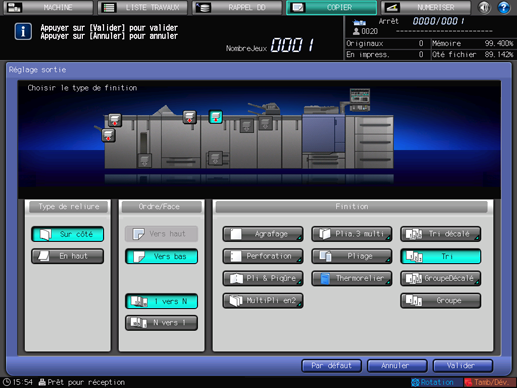This screenshot has width=517, height=388.
Task: Select the highlighted cyan output tray icon
Action: tap(216, 117)
